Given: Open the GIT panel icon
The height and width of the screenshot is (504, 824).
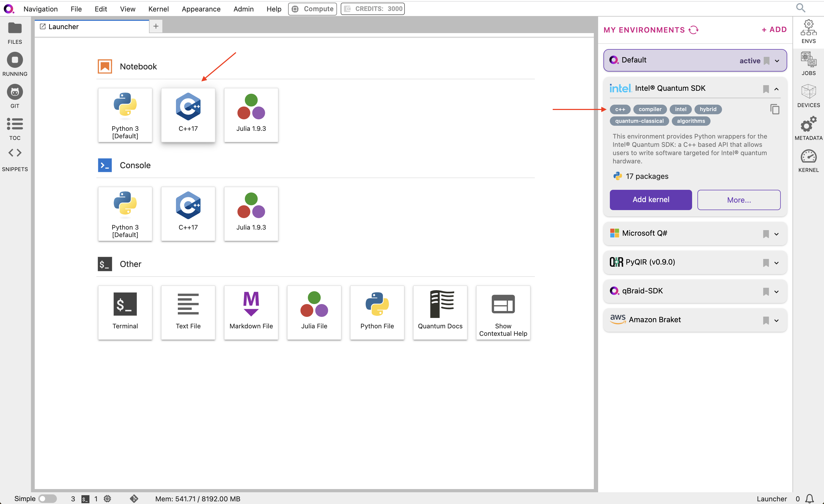Looking at the screenshot, I should 15,96.
